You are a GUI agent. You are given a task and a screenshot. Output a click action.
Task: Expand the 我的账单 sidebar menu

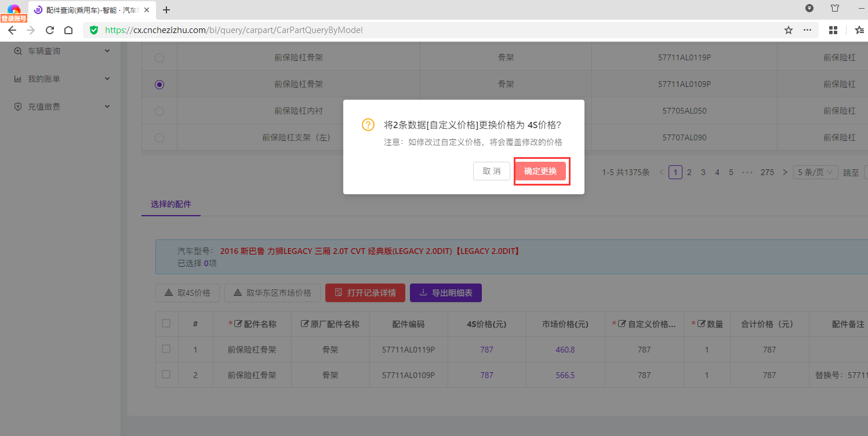(x=107, y=79)
